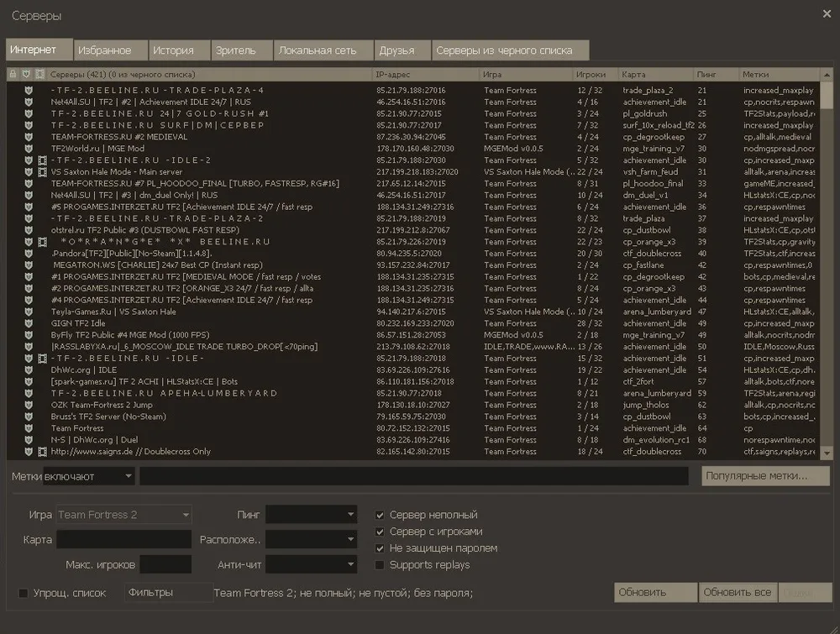Enable the Упрощ. список checkbox
The width and height of the screenshot is (840, 634).
24,594
